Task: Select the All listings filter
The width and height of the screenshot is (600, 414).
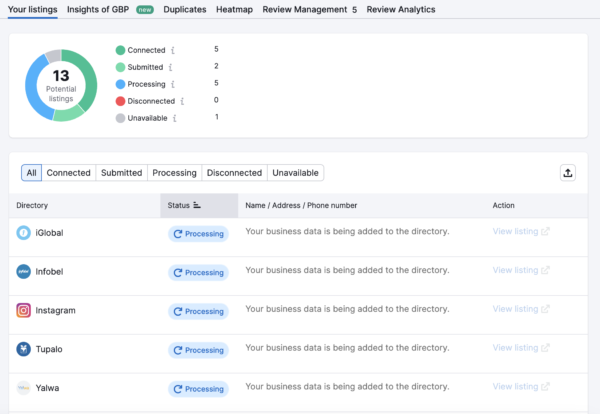Action: point(32,173)
